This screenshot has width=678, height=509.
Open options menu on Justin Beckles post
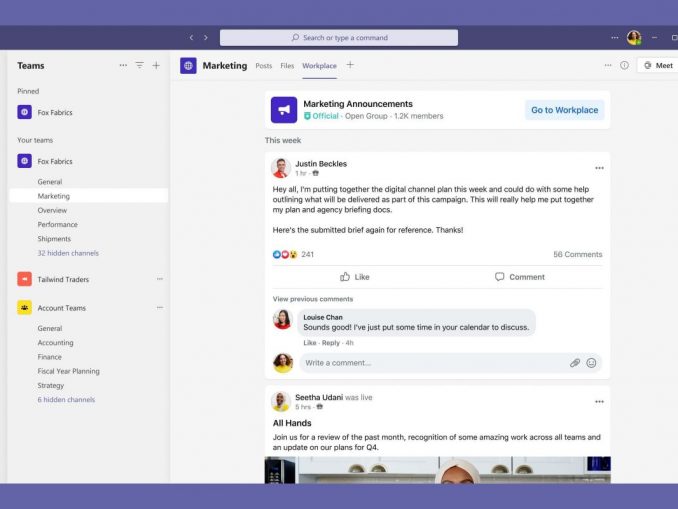(599, 168)
